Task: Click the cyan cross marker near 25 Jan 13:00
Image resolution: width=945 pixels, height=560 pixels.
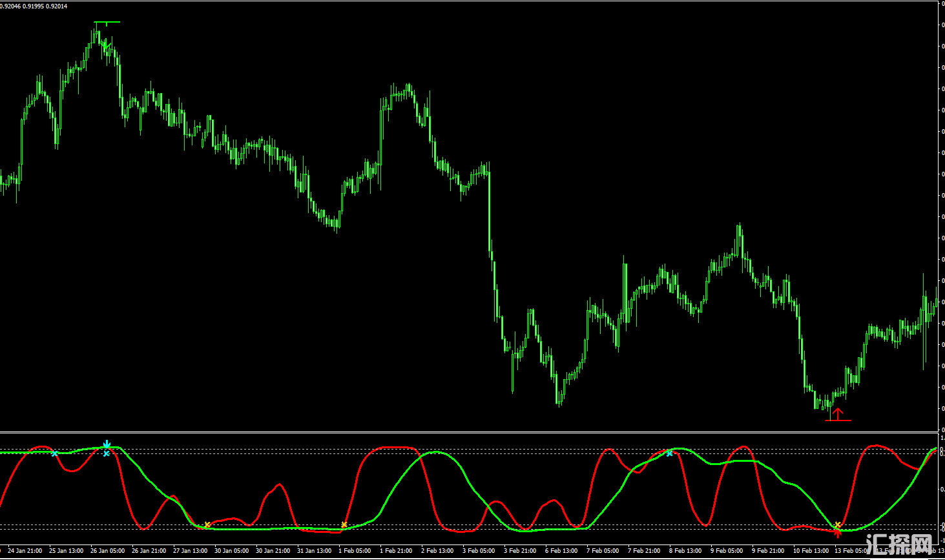Action: pyautogui.click(x=55, y=453)
